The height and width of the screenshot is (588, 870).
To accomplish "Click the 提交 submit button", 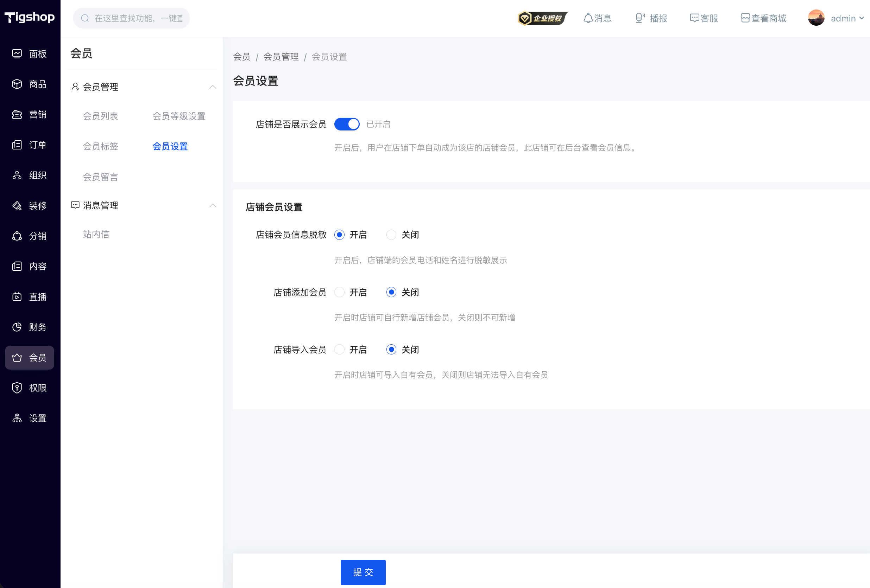I will pyautogui.click(x=363, y=572).
